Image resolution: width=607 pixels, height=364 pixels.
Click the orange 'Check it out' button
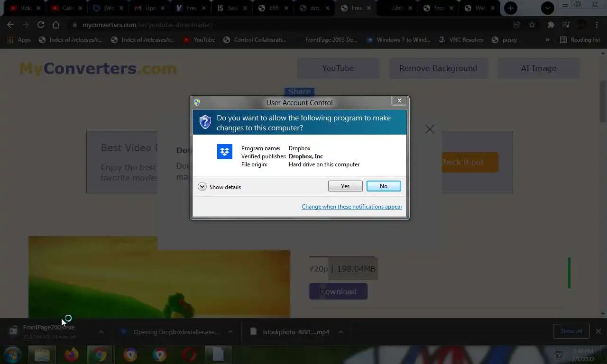point(470,162)
